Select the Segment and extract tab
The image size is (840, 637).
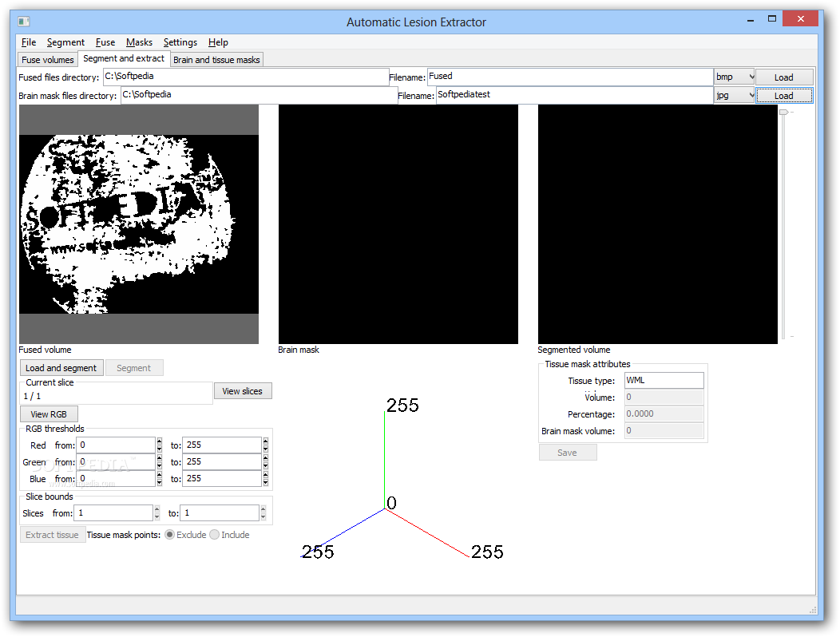(x=124, y=58)
